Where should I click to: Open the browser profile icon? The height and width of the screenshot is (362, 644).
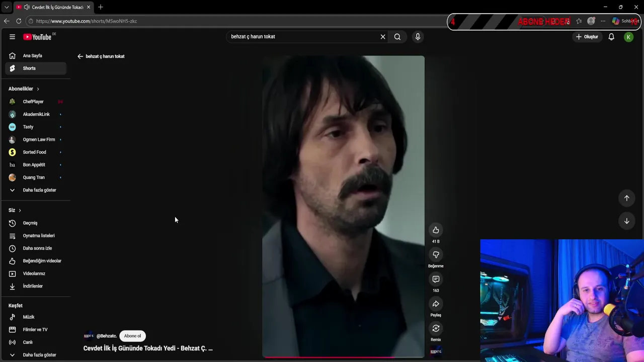[591, 21]
